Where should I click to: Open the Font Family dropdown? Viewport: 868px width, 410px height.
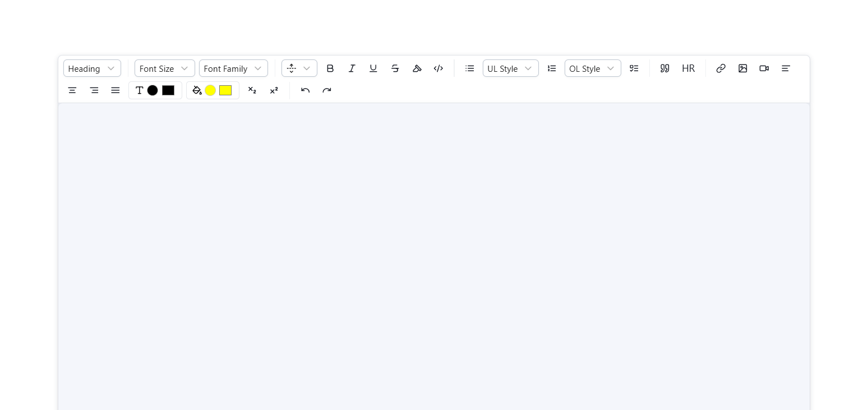(x=233, y=68)
